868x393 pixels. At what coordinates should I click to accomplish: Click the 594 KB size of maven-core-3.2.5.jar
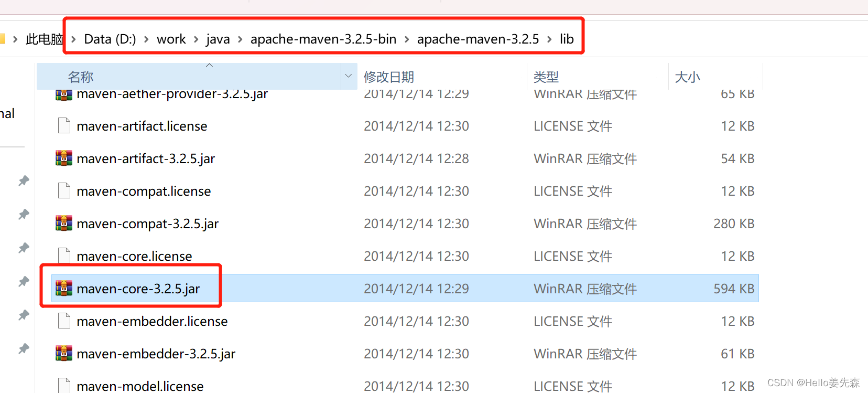click(734, 289)
